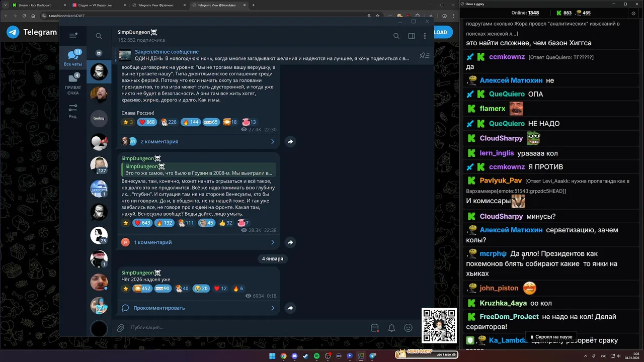Click Meme Party 200/1500 progress bar
Viewport: 644px width, 362px height.
(427, 354)
